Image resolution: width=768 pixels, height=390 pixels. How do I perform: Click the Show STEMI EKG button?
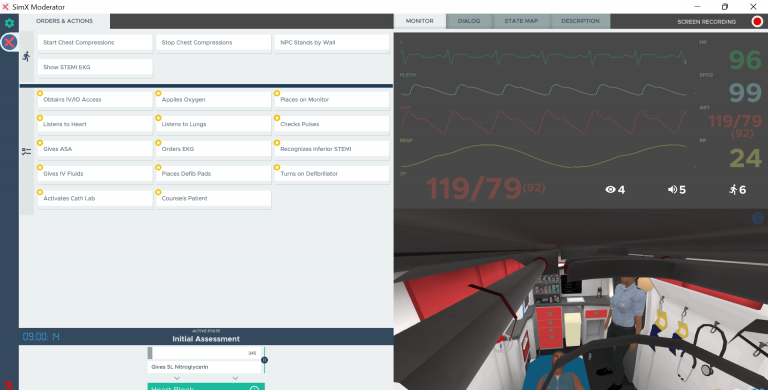(95, 67)
